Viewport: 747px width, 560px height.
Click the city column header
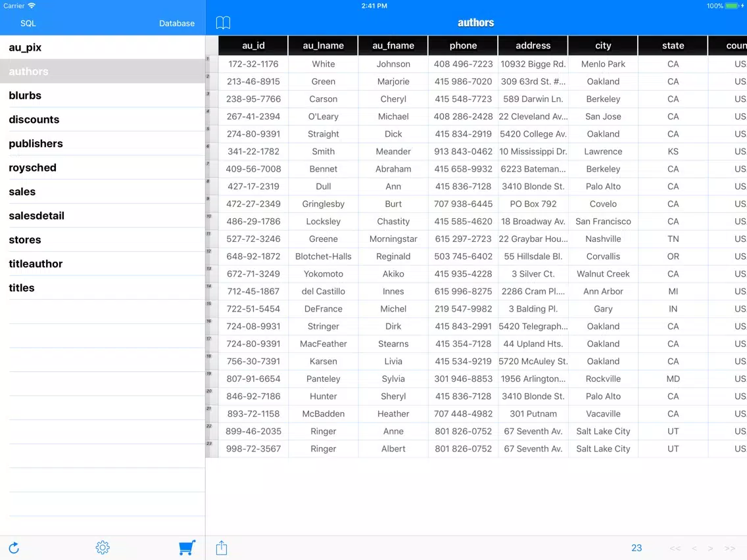[603, 46]
